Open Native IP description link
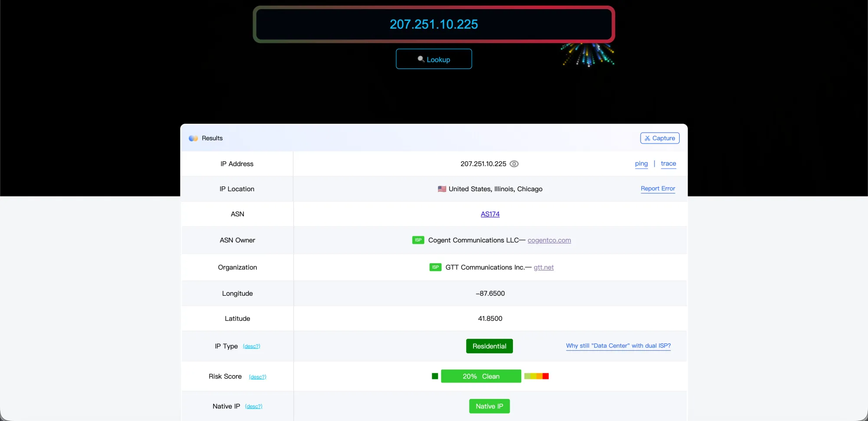Screen dimensions: 868x421 click(253, 407)
